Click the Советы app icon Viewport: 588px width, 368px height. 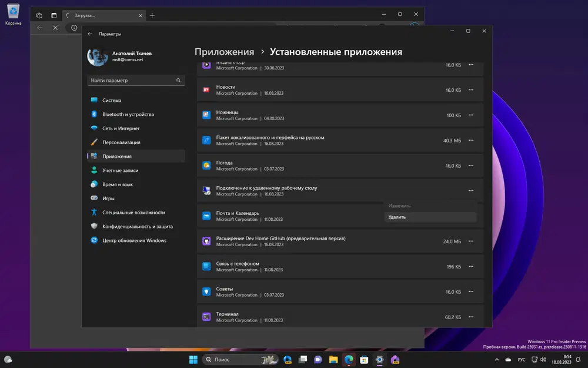[x=206, y=291]
